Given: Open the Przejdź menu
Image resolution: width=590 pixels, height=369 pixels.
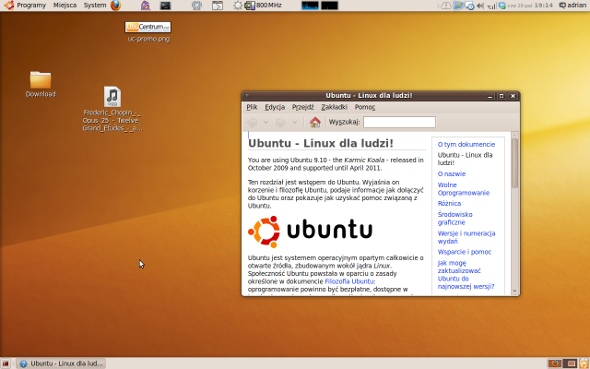Looking at the screenshot, I should pyautogui.click(x=303, y=107).
